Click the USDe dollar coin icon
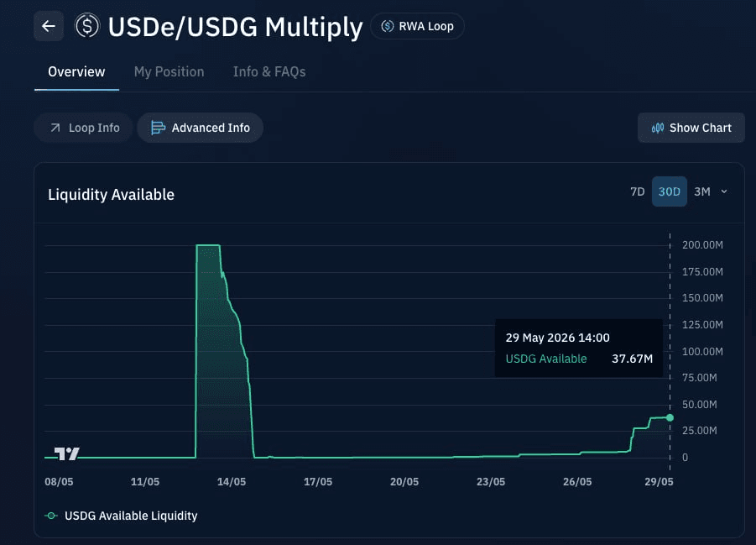This screenshot has width=756, height=545. (87, 25)
